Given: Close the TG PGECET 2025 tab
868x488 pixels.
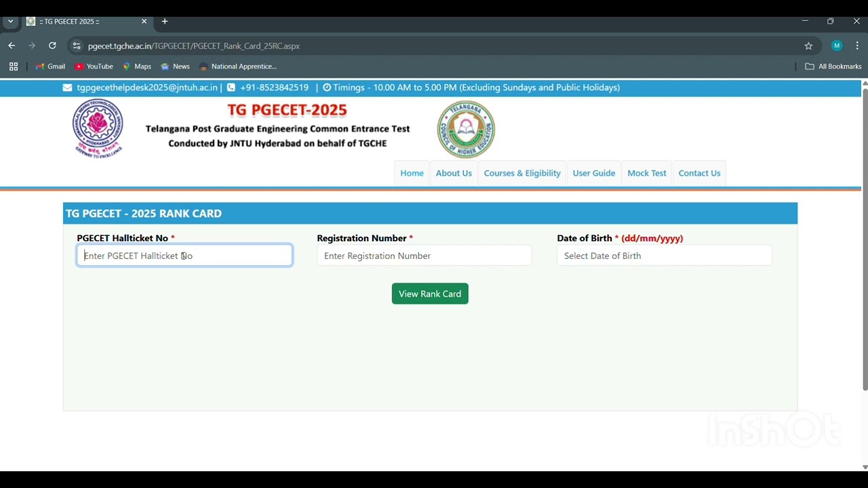Looking at the screenshot, I should coord(144,21).
